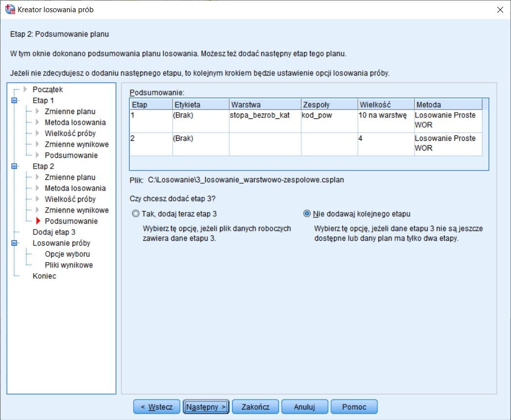Open Podsumowanie under Etap 1
Image resolution: width=511 pixels, height=420 pixels.
tap(71, 155)
